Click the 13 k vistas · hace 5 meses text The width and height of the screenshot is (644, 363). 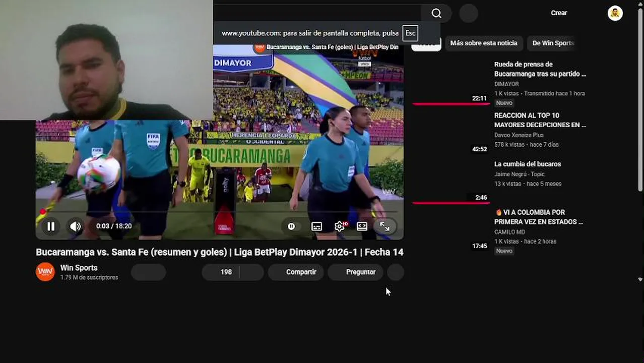pos(528,184)
